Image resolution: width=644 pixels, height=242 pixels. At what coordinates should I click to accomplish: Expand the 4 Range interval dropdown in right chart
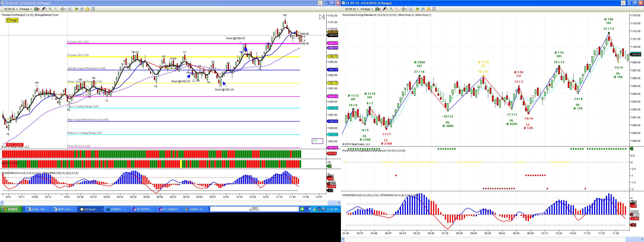(367, 9)
